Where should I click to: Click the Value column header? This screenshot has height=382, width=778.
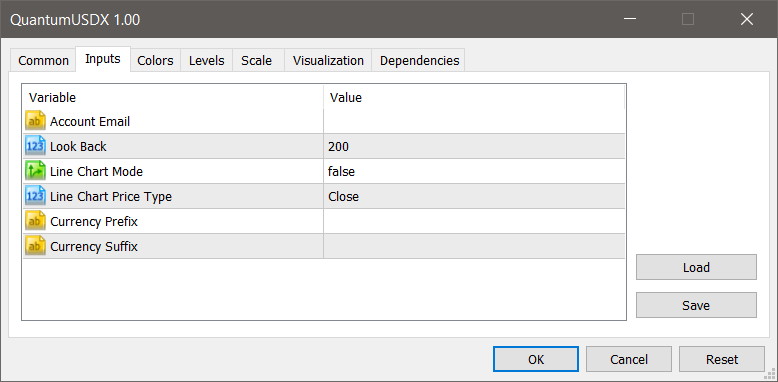(474, 97)
